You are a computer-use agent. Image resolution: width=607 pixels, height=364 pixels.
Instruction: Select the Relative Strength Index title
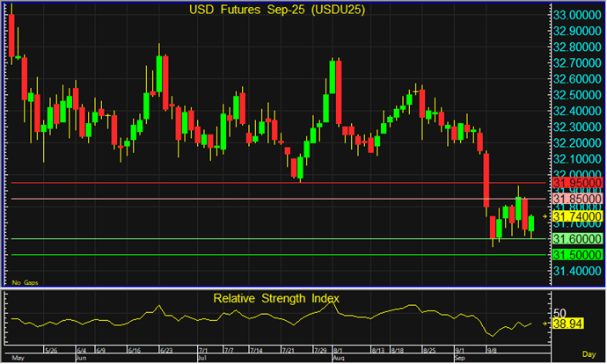point(276,298)
